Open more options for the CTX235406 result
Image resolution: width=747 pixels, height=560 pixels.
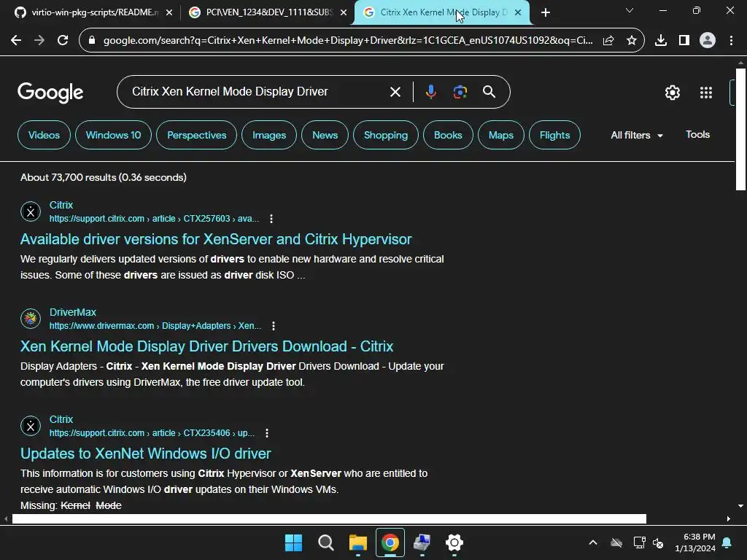coord(267,433)
